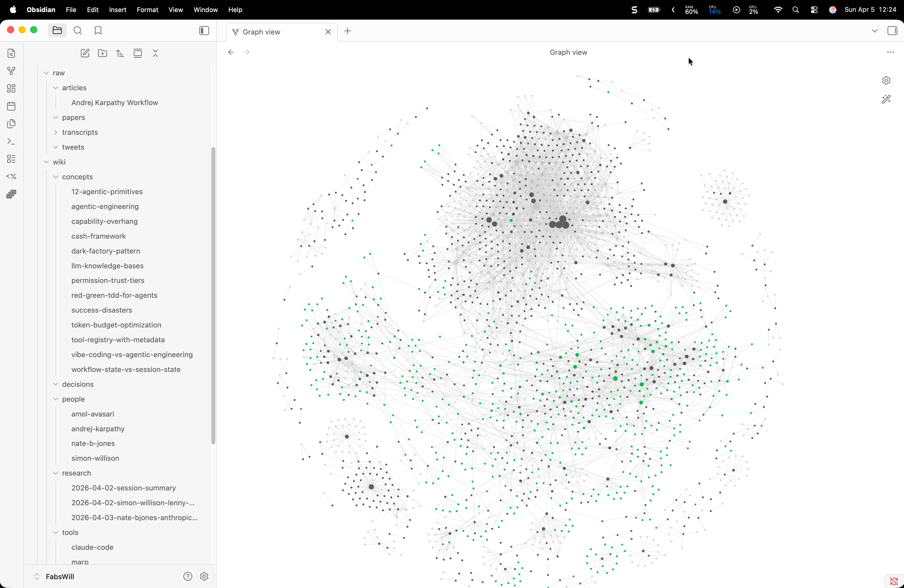Screen dimensions: 904x588
Task: Open the graph view settings gear
Action: click(x=886, y=80)
